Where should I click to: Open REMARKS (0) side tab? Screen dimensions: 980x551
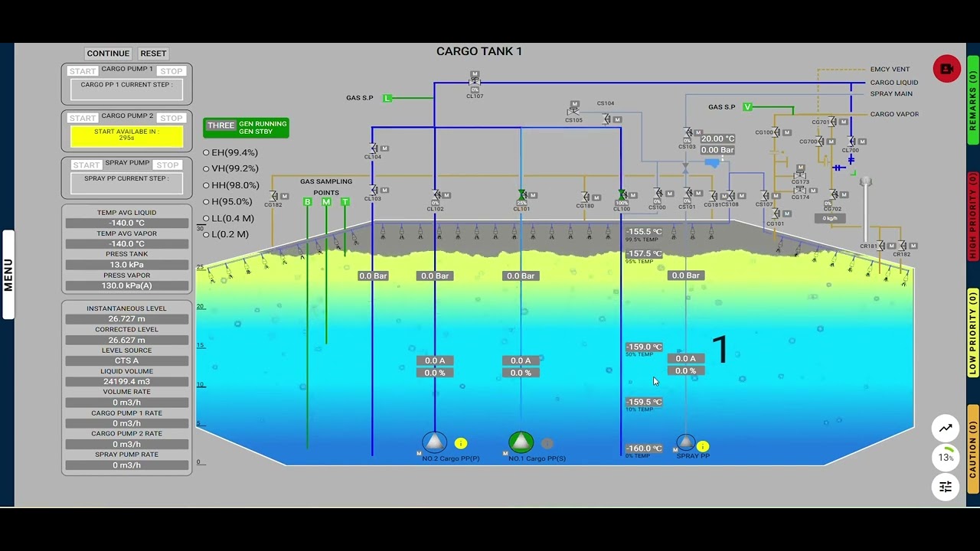pyautogui.click(x=973, y=100)
